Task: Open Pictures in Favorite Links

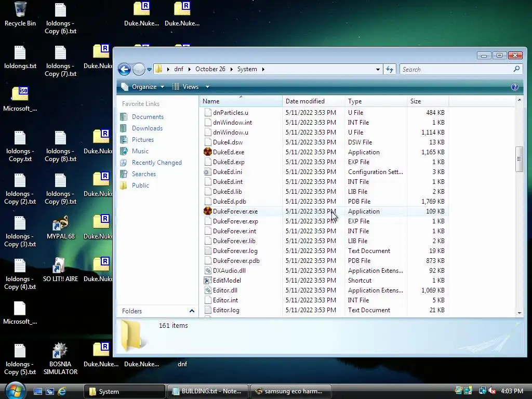Action: coord(142,140)
